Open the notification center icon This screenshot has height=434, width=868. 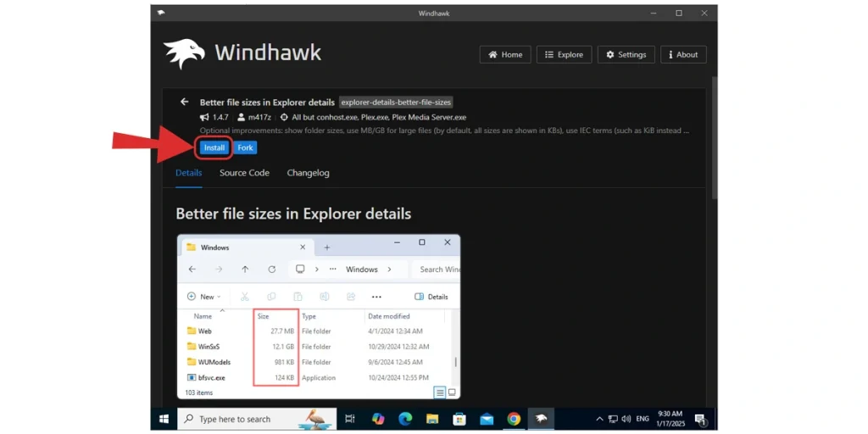click(699, 419)
